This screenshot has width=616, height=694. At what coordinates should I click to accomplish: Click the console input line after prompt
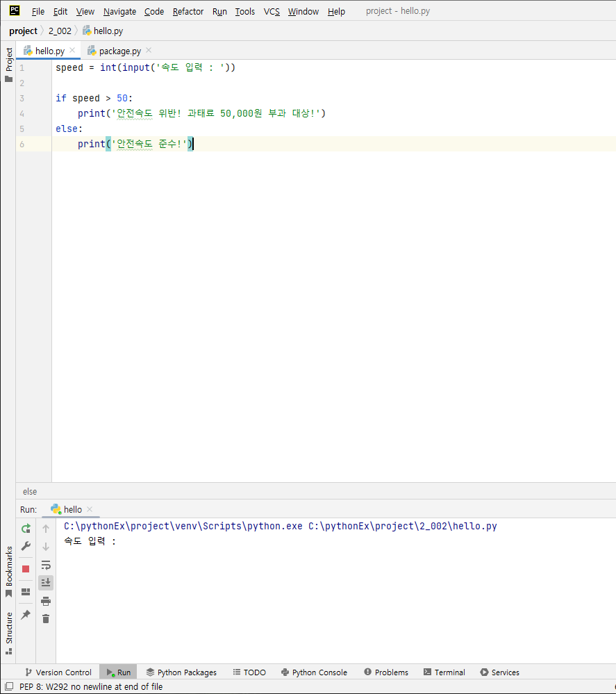click(x=336, y=541)
